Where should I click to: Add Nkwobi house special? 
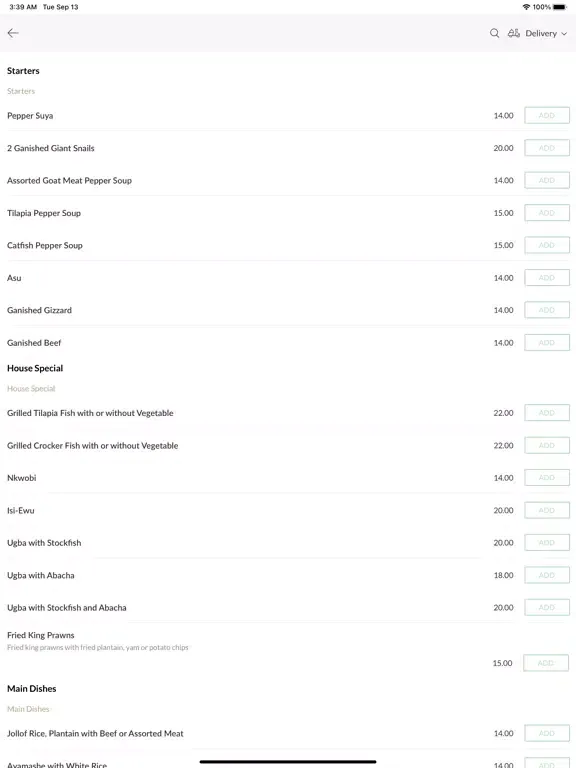tap(547, 478)
